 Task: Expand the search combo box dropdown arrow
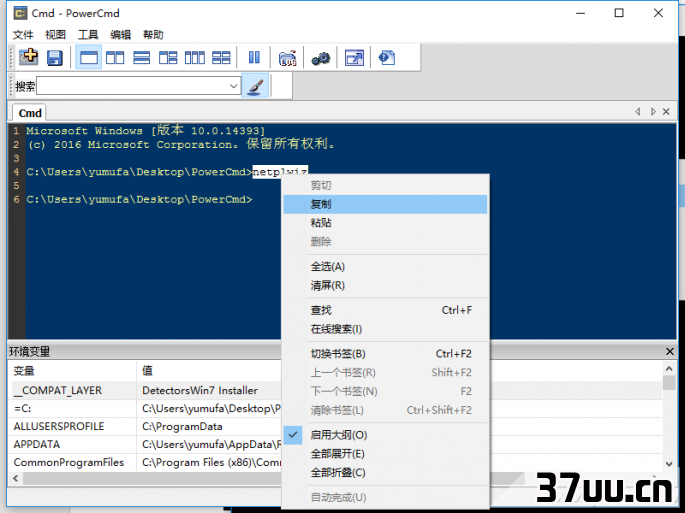[x=234, y=86]
